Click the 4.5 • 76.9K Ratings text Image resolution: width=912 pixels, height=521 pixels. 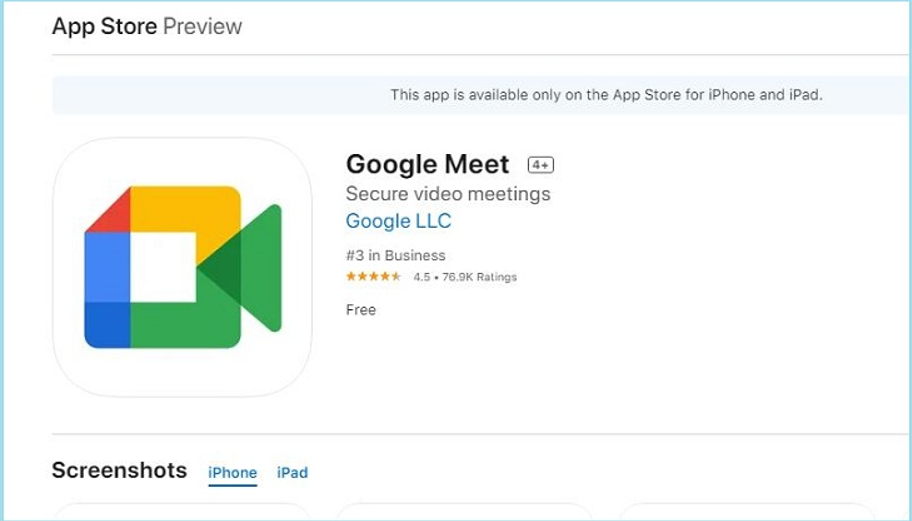click(465, 277)
